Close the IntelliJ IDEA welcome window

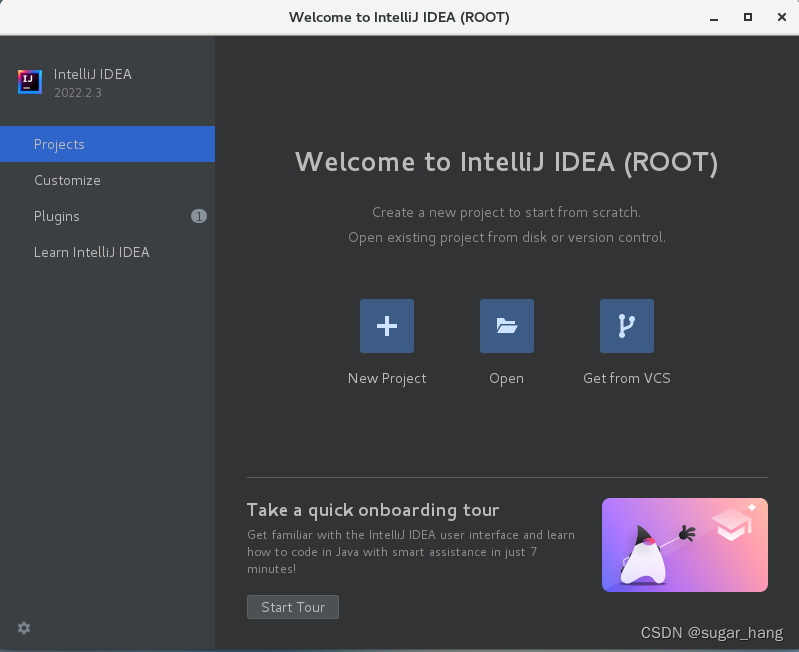click(782, 17)
